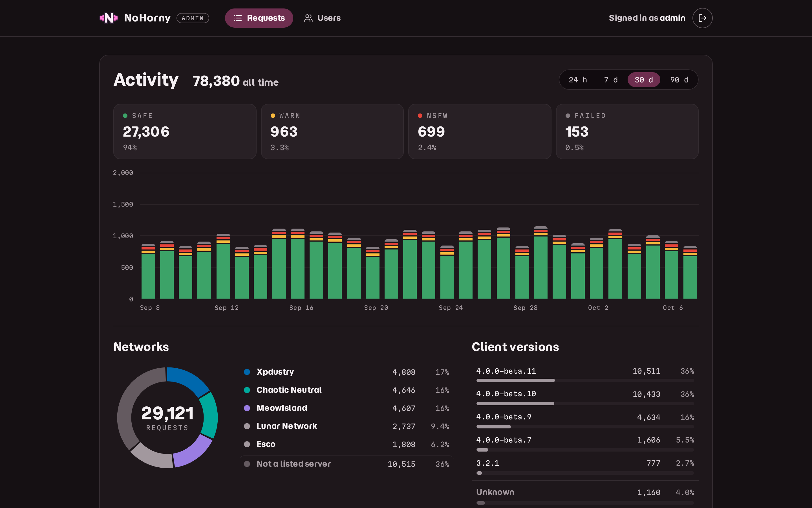This screenshot has height=508, width=812.
Task: Click the Oct 6 axis label
Action: (x=673, y=308)
